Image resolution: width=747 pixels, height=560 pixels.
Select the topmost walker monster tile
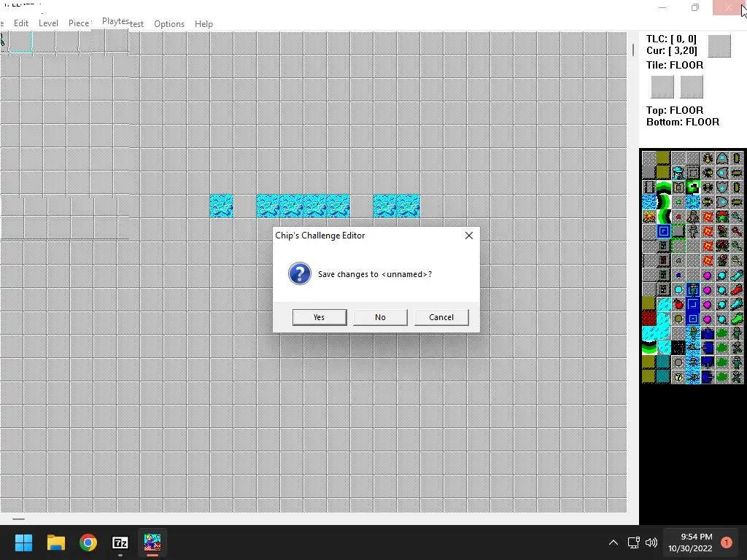point(722,275)
